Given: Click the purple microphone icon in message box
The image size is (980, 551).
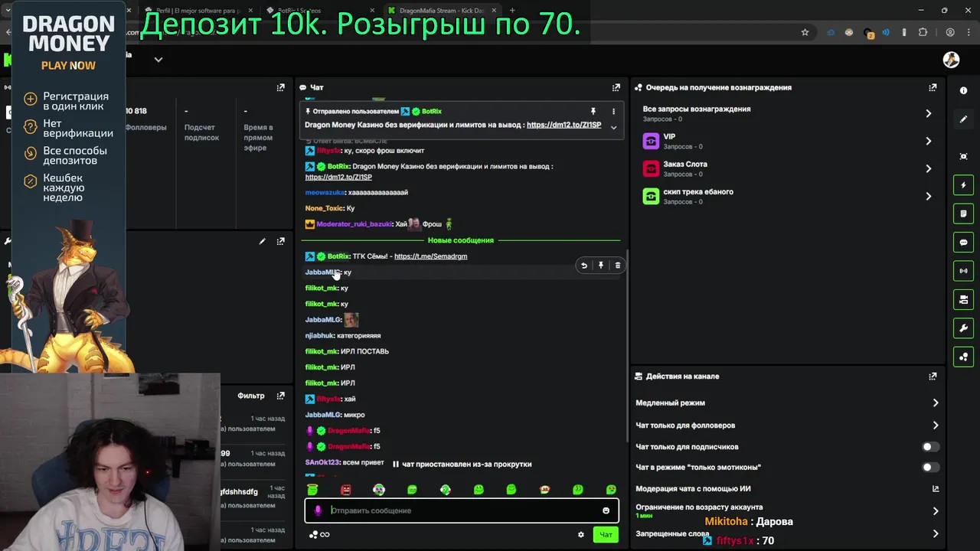Looking at the screenshot, I should [x=318, y=510].
